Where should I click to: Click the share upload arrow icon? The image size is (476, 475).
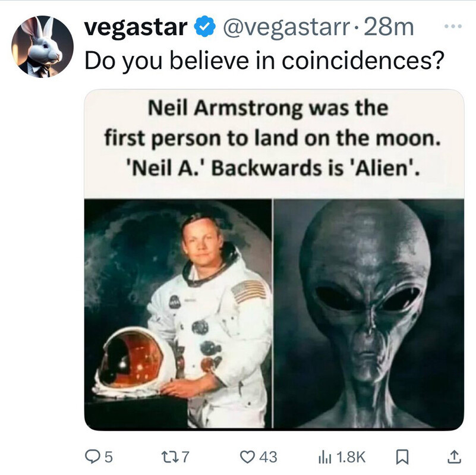(x=453, y=456)
